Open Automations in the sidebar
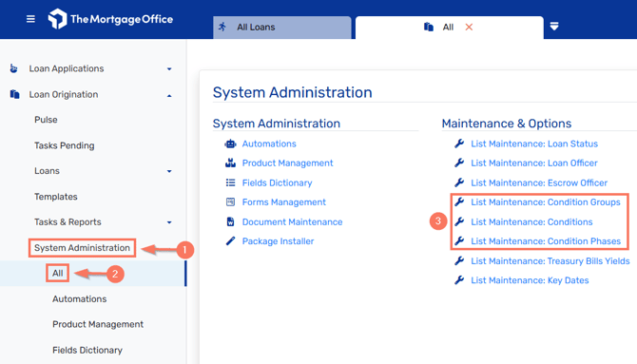The height and width of the screenshot is (364, 637). pyautogui.click(x=80, y=299)
